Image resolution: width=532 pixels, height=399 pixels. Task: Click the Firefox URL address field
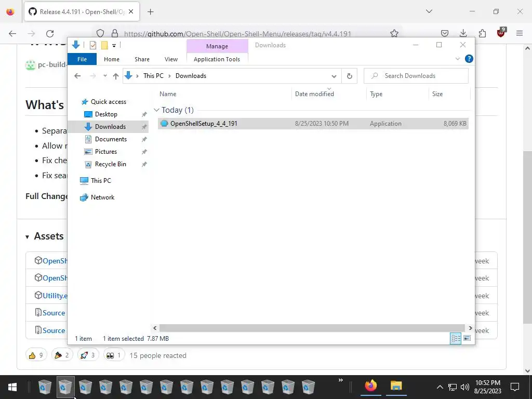point(237,34)
